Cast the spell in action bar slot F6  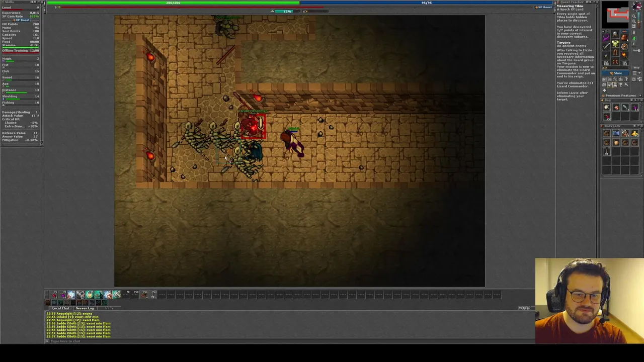click(98, 295)
